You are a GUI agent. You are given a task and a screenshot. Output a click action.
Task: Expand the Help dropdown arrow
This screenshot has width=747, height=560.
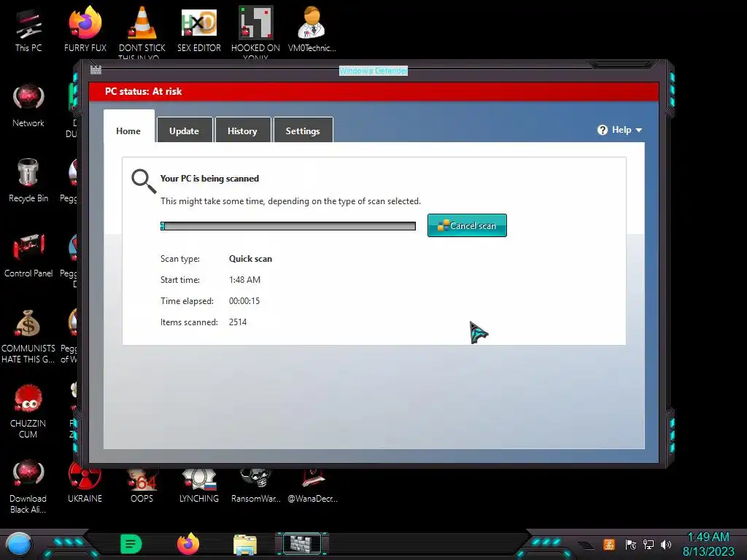click(x=639, y=130)
